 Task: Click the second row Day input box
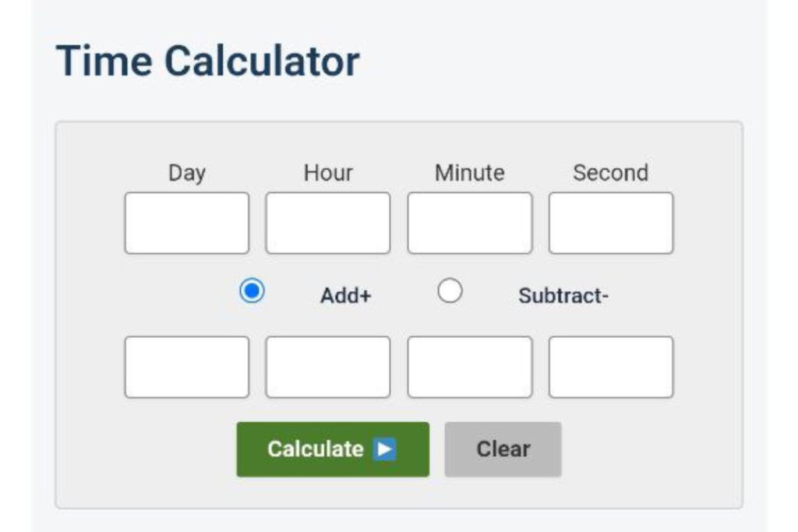[x=187, y=367]
